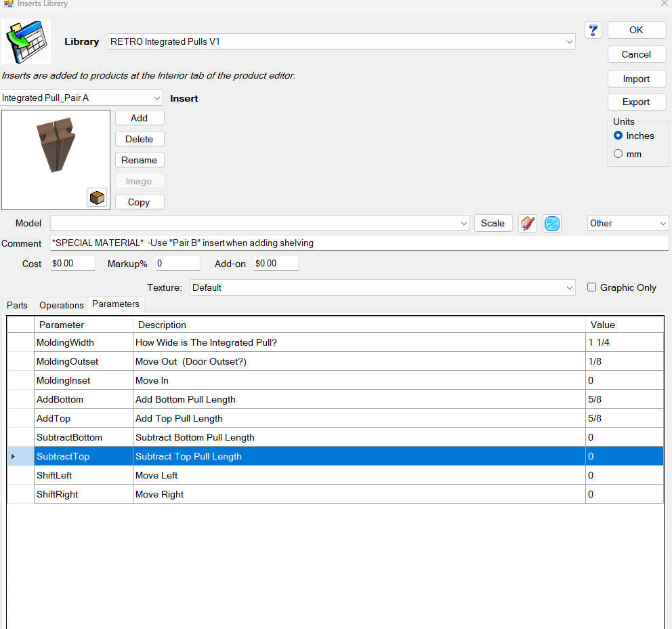Image resolution: width=672 pixels, height=629 pixels.
Task: Click the Inserts Library logo icon
Action: 26,41
